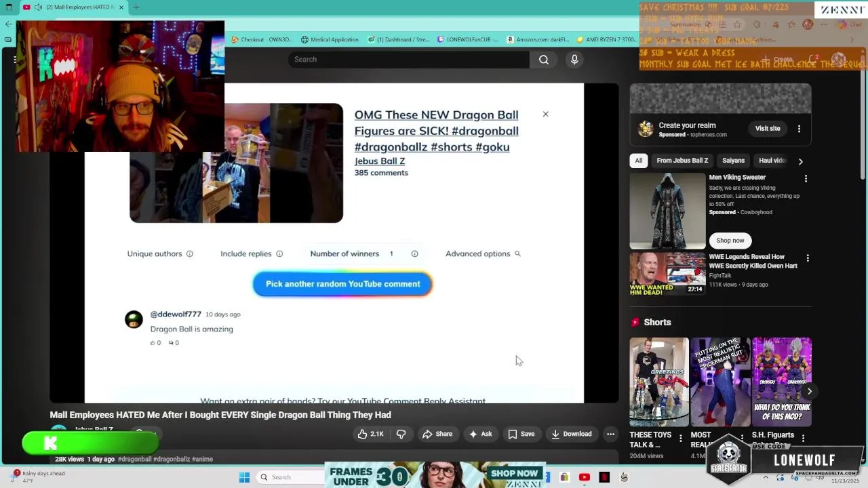Save the video to a playlist
The height and width of the screenshot is (488, 868).
coord(521,434)
